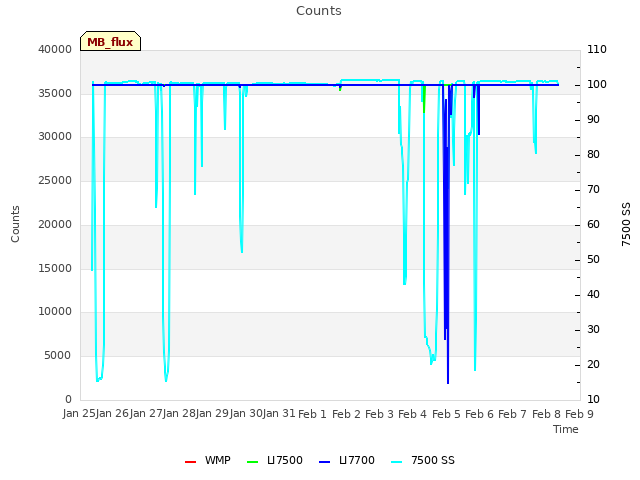
Task: Click the 70 tick on right axis
Action: 593,189
